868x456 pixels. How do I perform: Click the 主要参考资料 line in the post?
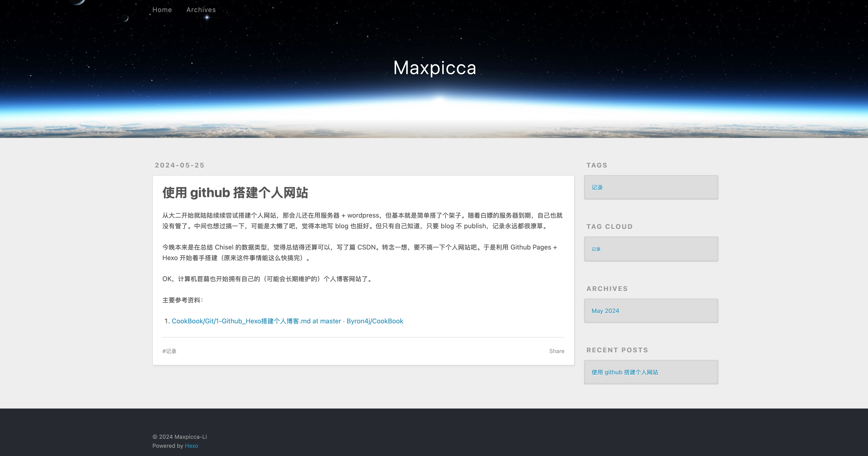[182, 300]
